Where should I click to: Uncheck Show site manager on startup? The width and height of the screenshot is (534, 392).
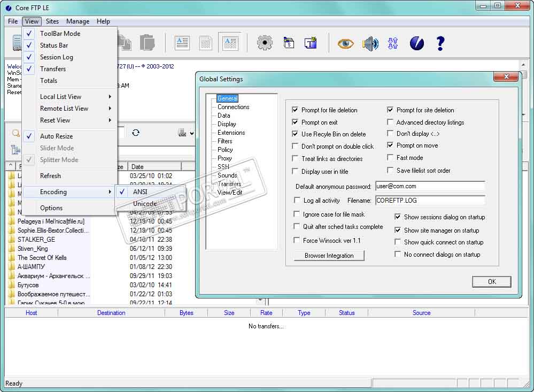398,230
